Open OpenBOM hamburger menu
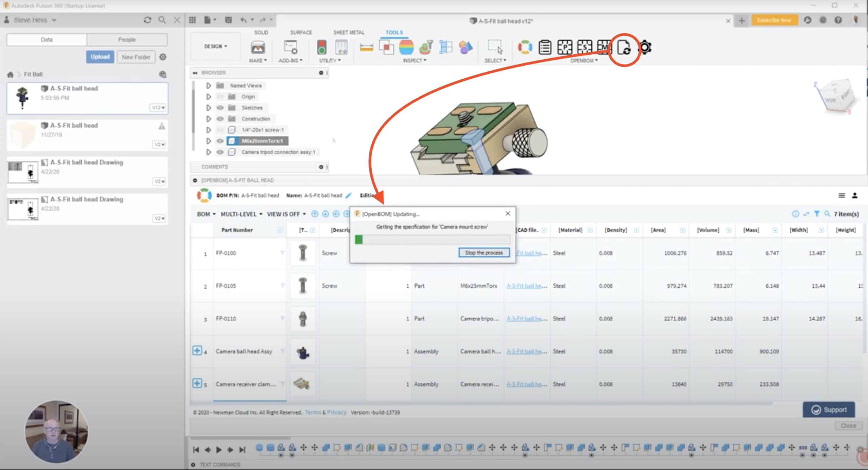The height and width of the screenshot is (470, 868). (842, 195)
